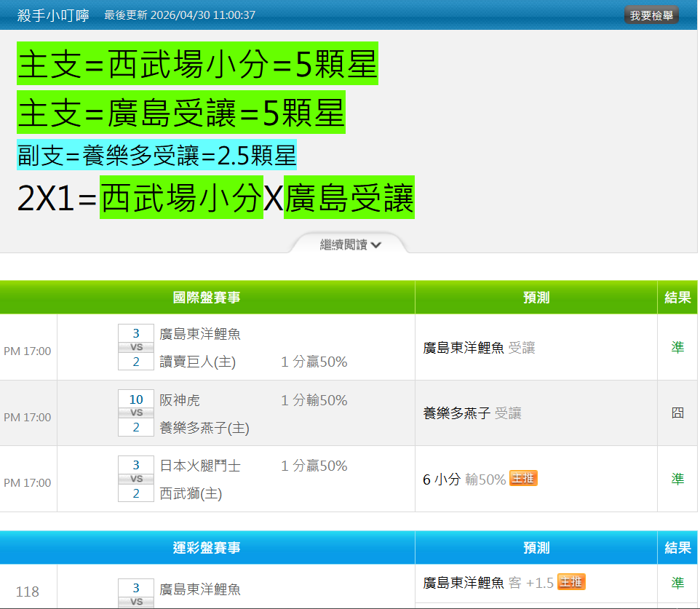Click the 主推 badge beside 客 +1.5
700x609 pixels.
pos(571,581)
